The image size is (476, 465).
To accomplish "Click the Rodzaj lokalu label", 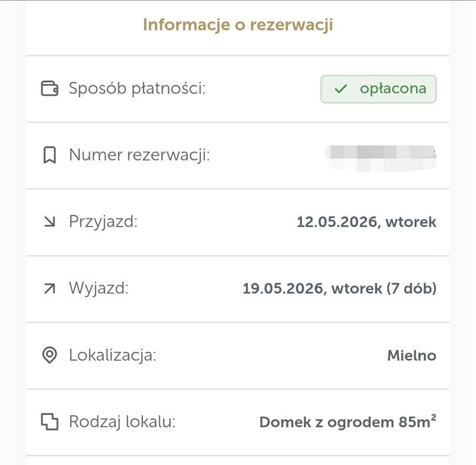I will point(122,422).
